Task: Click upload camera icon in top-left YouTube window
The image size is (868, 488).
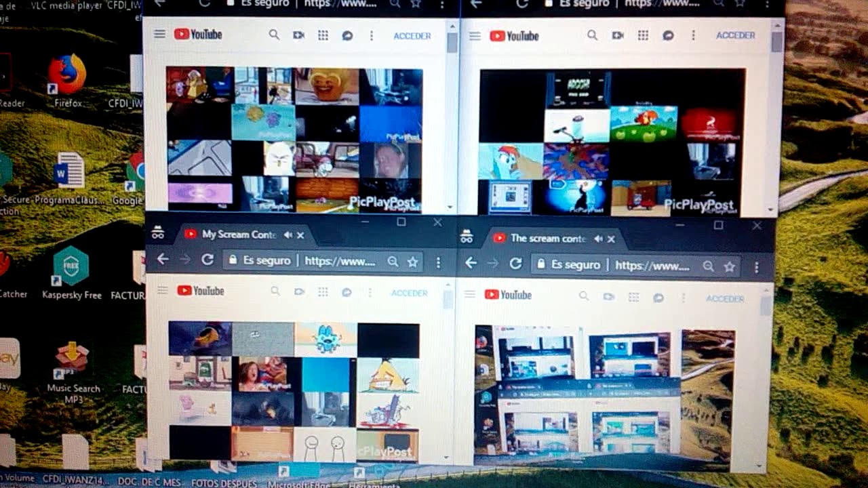Action: (x=298, y=35)
